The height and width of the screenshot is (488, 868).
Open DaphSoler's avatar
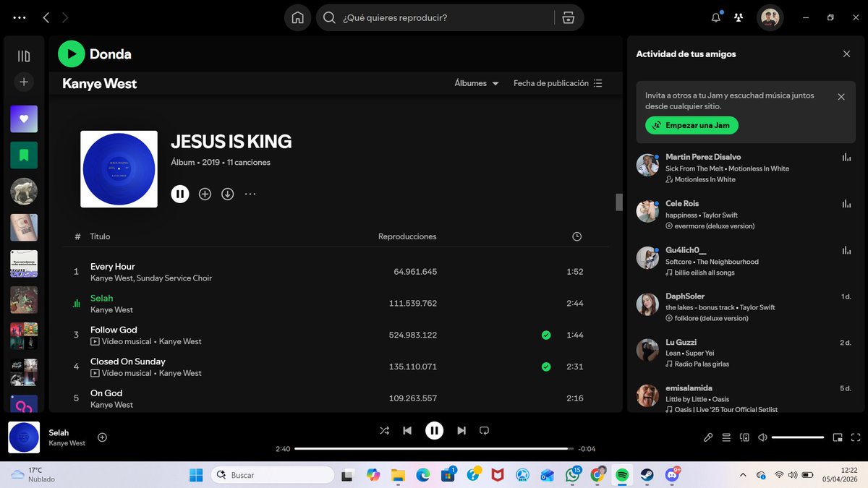click(x=647, y=304)
